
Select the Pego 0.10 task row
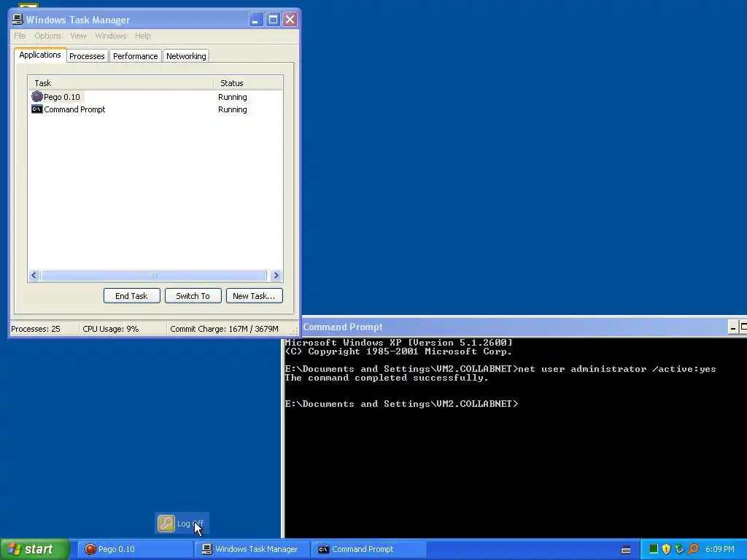click(x=155, y=97)
